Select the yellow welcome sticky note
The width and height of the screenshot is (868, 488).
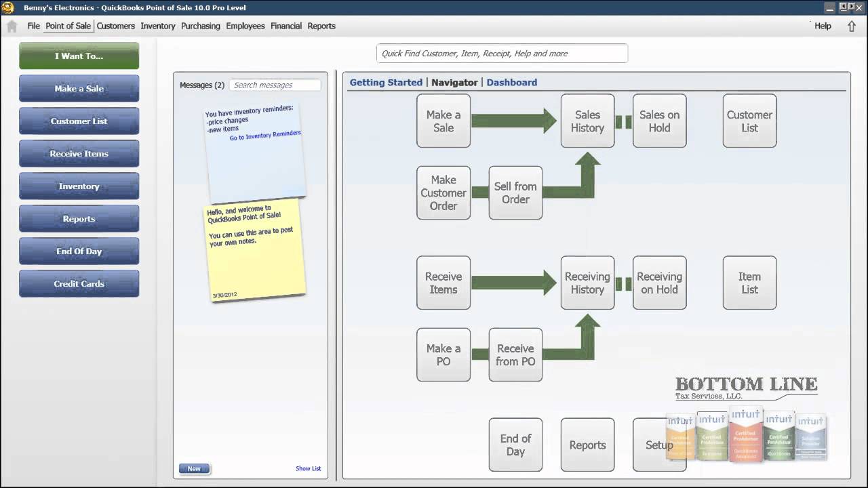pos(255,251)
